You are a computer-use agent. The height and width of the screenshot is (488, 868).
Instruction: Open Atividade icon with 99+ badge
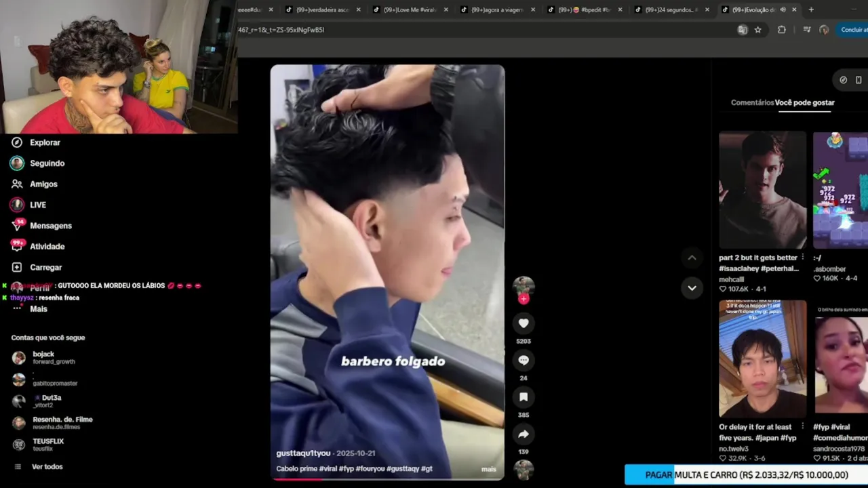(17, 246)
